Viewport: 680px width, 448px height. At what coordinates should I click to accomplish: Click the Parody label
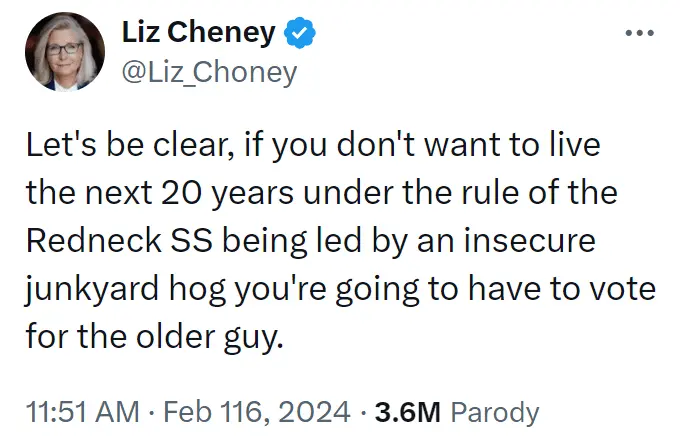coord(495,412)
